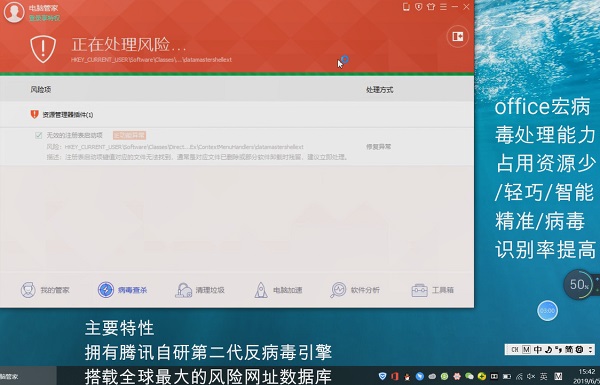
Task: Click the Office tray icon
Action: click(x=395, y=376)
